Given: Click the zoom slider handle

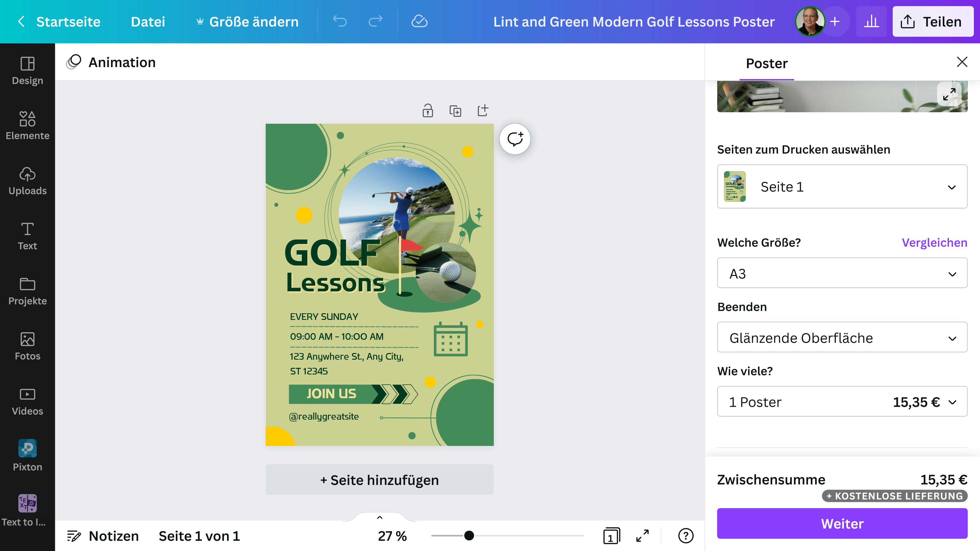Looking at the screenshot, I should (469, 536).
